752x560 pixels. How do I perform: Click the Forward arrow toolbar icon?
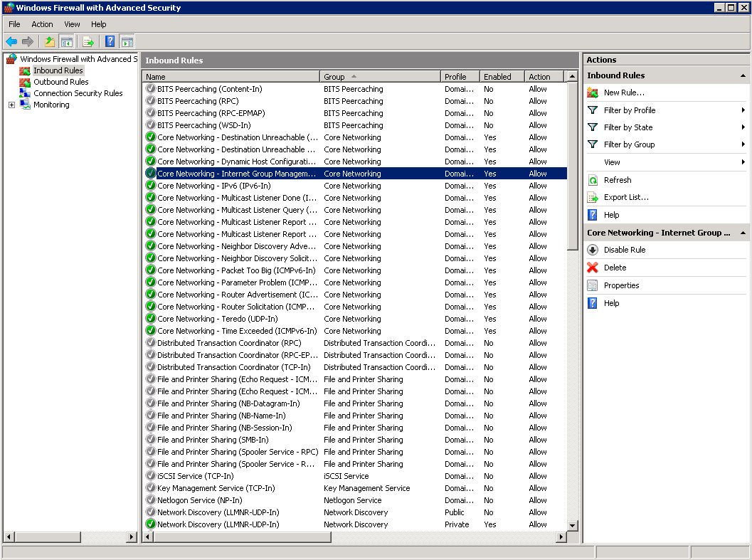(28, 42)
